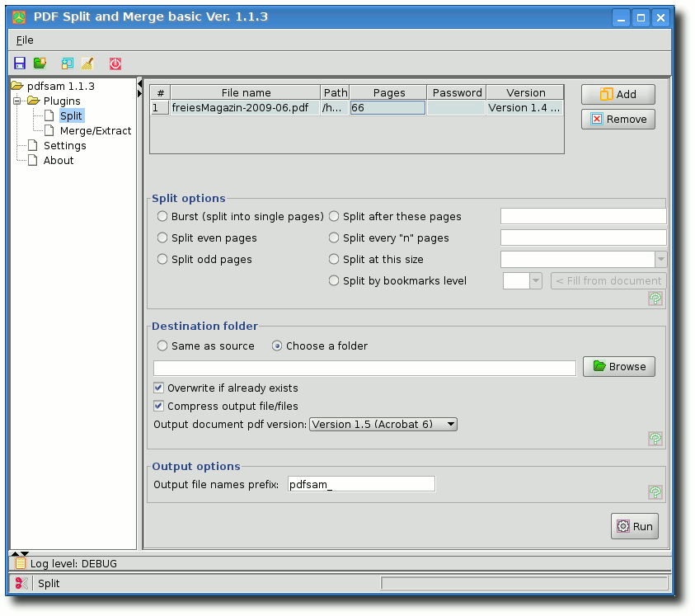Image resolution: width=695 pixels, height=616 pixels.
Task: Select Merge/Extract in the plugins tree
Action: tap(96, 131)
